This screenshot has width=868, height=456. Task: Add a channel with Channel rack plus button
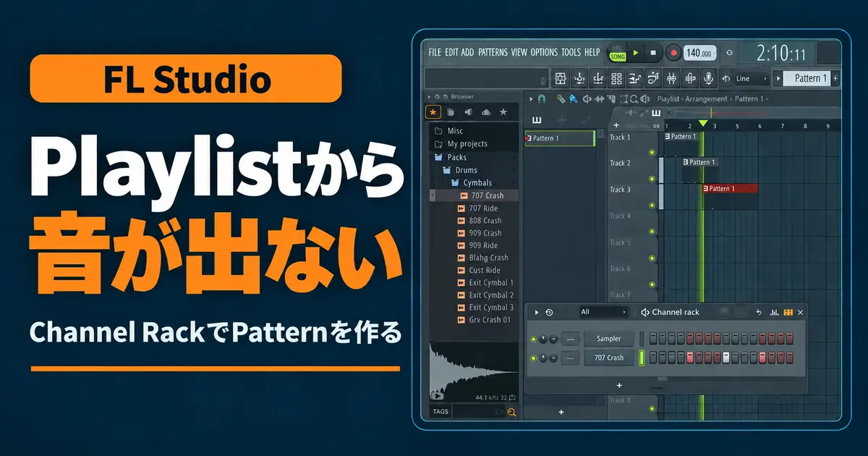tap(619, 385)
